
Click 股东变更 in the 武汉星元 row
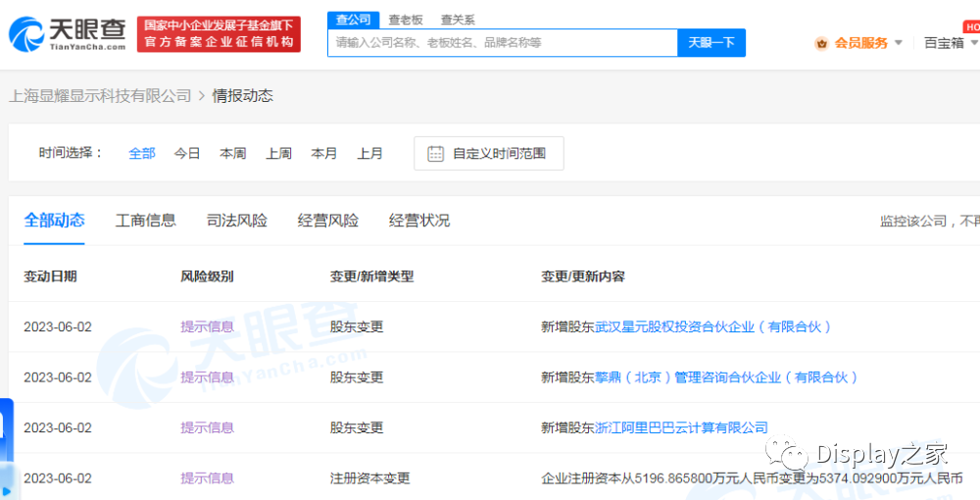357,326
